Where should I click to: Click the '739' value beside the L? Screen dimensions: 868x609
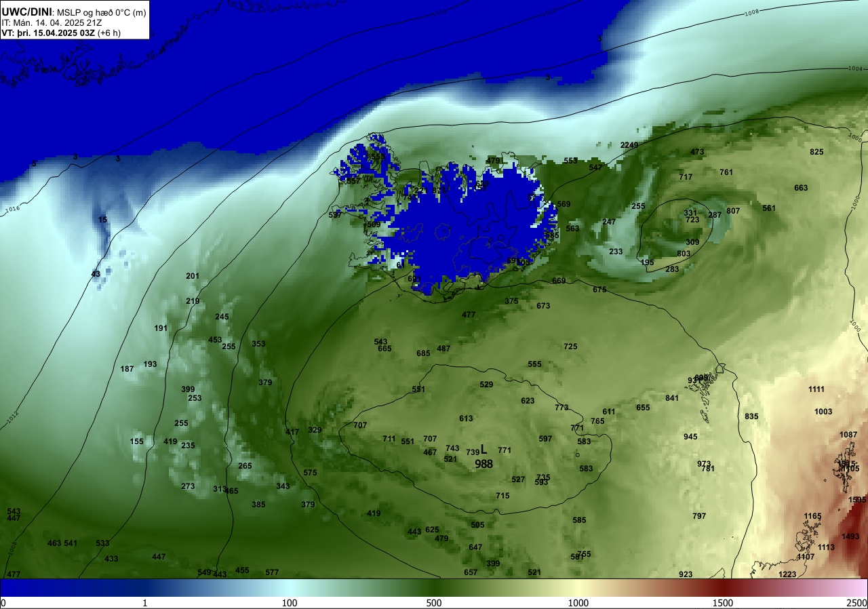click(x=473, y=452)
